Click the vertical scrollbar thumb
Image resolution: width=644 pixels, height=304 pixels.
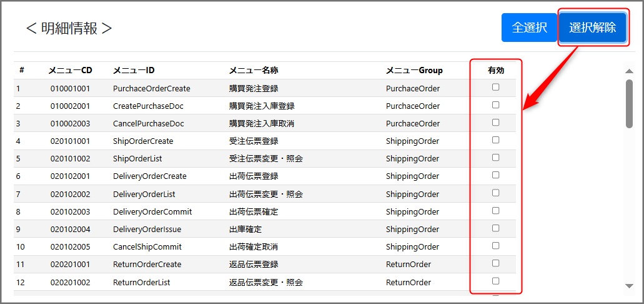point(629,103)
